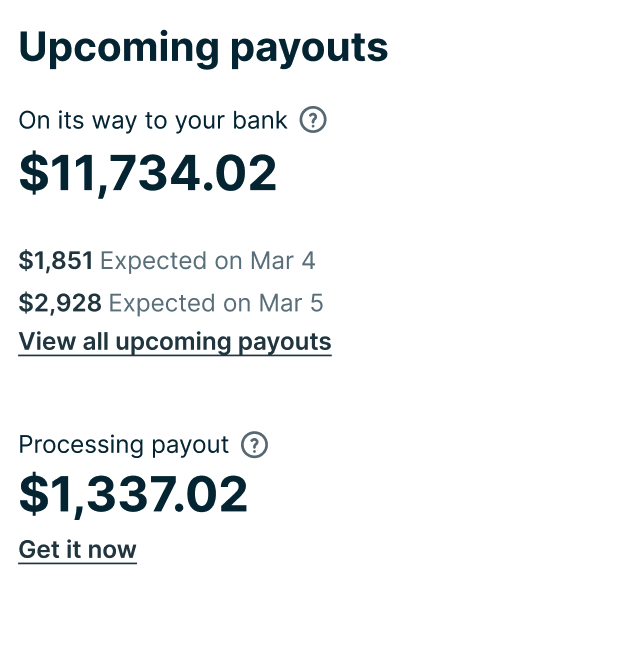Click the $11,734.02 total amount
628x662 pixels.
[x=148, y=174]
